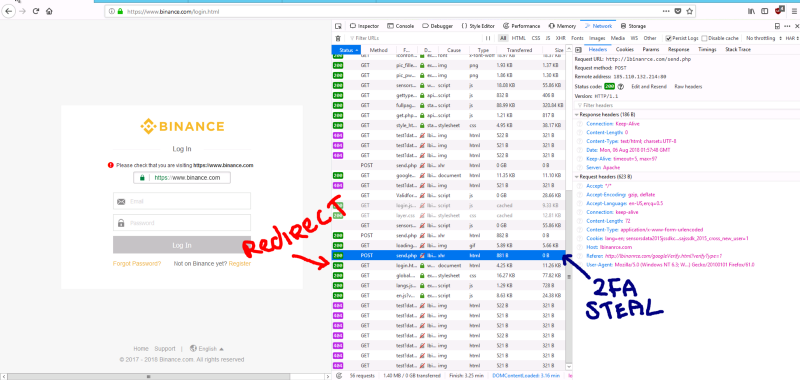
Task: Filter requests to Media only
Action: pos(617,38)
